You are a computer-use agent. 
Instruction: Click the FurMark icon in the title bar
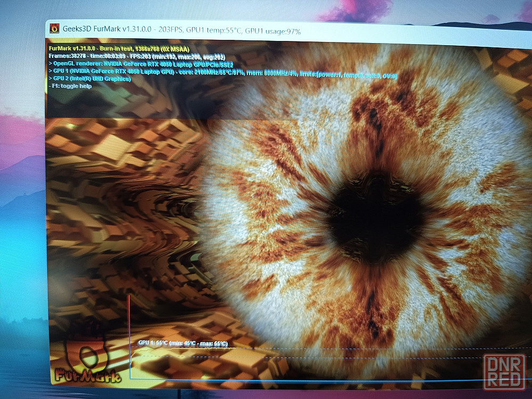coord(54,28)
